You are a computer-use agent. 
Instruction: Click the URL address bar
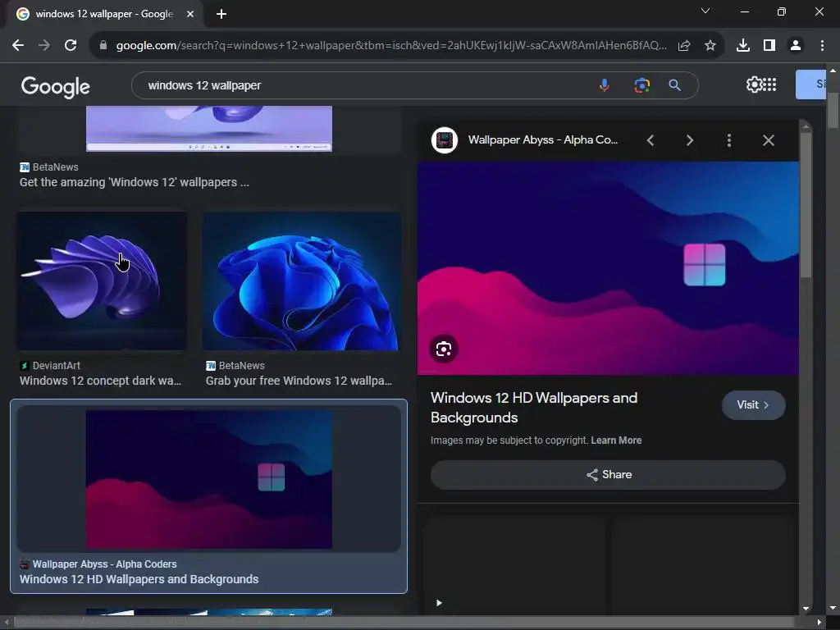coord(391,46)
